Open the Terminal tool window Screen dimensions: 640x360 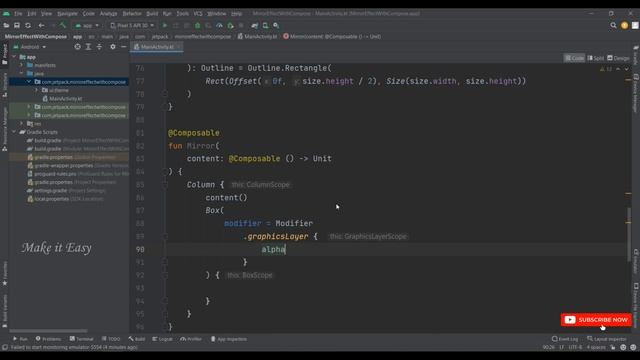point(82,339)
